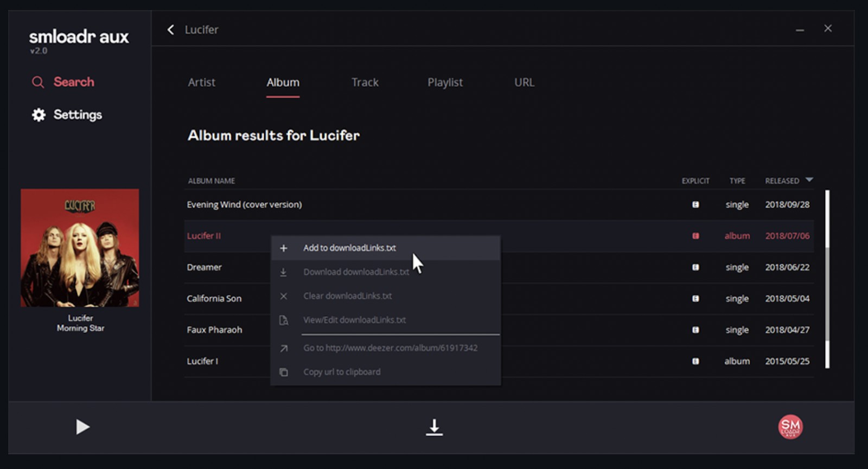The width and height of the screenshot is (868, 469).
Task: Select Download downloadLinks.txt menu entry
Action: pyautogui.click(x=385, y=272)
